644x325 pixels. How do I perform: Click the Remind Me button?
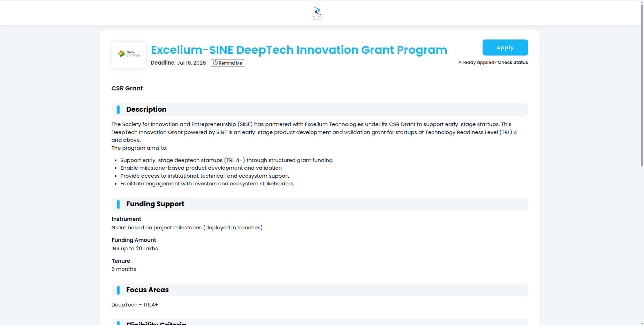(x=227, y=63)
